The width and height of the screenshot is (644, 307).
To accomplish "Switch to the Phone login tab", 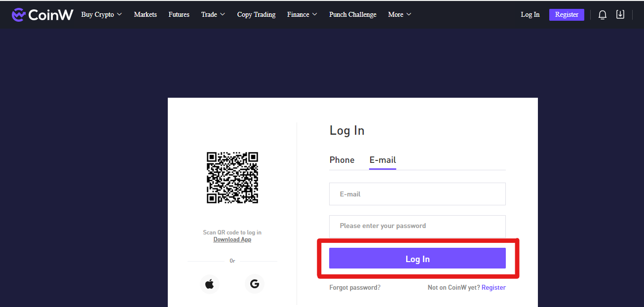I will coord(342,160).
